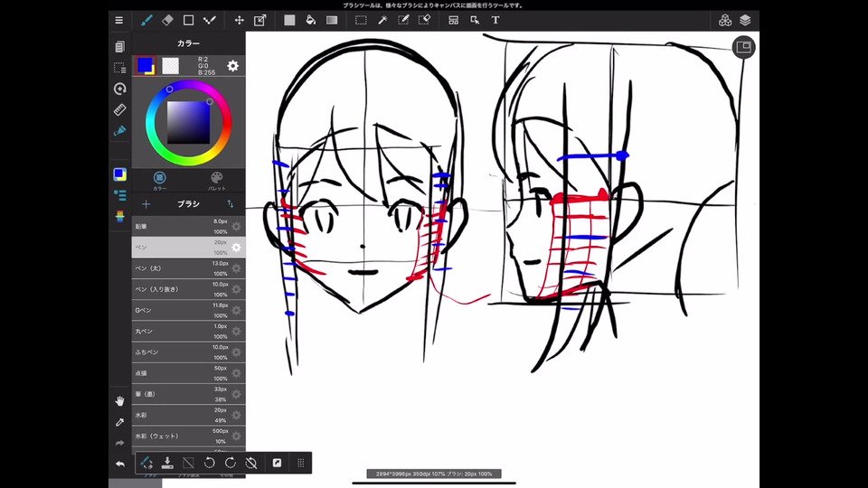
Task: Switch to the パレット tab
Action: (x=217, y=180)
